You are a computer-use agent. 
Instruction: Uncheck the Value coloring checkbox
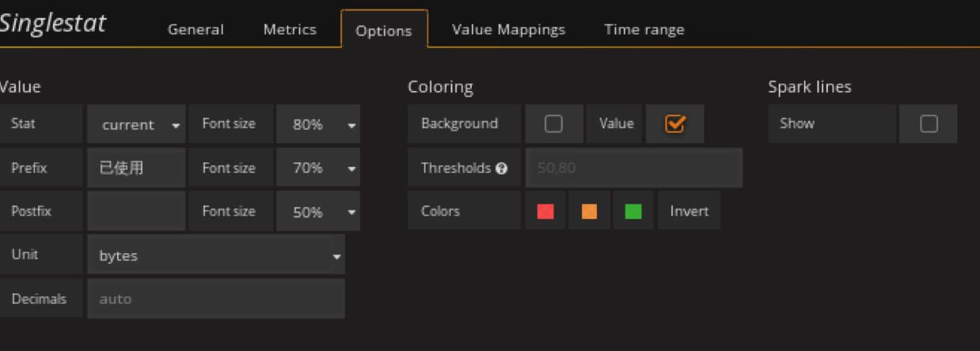(674, 124)
